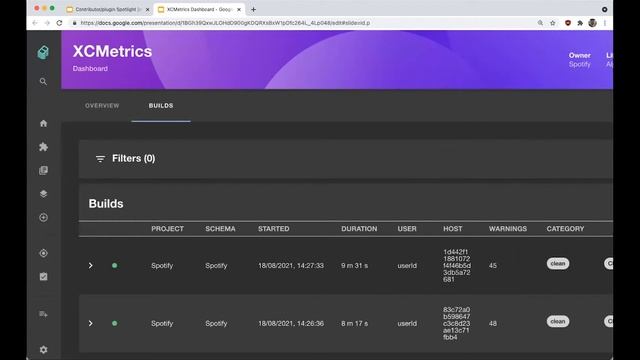Viewport: 640px width, 360px height.
Task: Sort by DURATION column header
Action: tap(359, 229)
